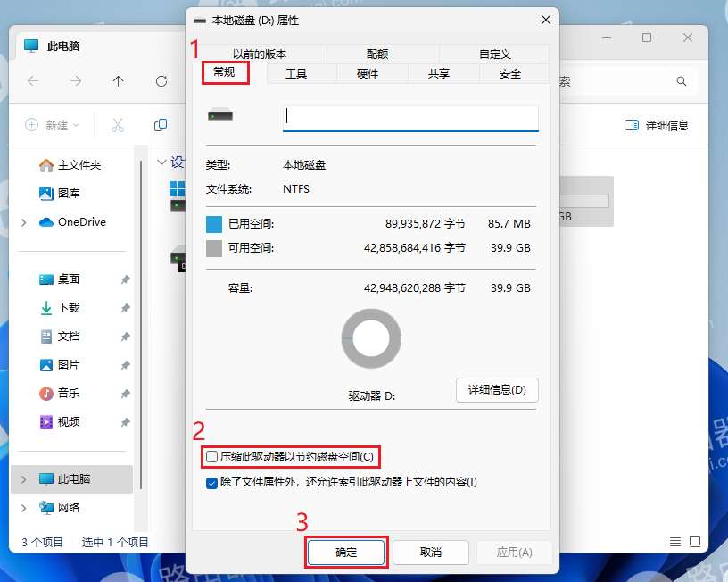The height and width of the screenshot is (582, 728).
Task: Click the 详细信息(D) button
Action: (497, 390)
